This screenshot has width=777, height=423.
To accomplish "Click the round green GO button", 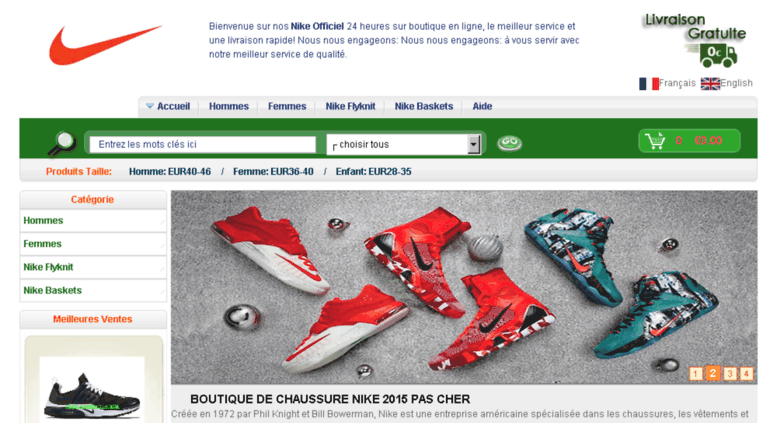I will click(x=509, y=143).
